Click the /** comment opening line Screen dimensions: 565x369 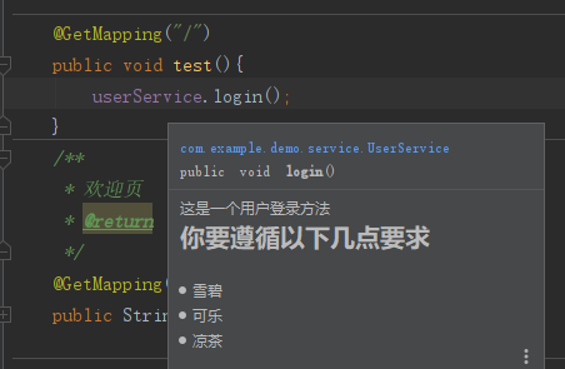coord(69,158)
